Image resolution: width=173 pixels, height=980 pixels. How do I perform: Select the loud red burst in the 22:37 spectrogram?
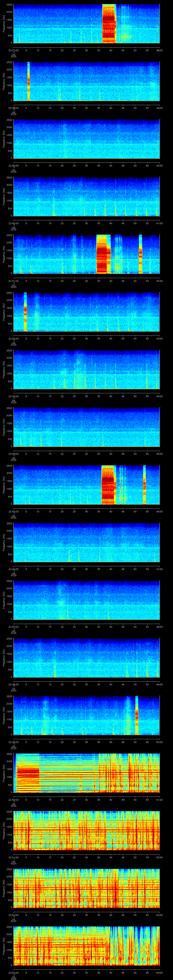click(x=109, y=24)
